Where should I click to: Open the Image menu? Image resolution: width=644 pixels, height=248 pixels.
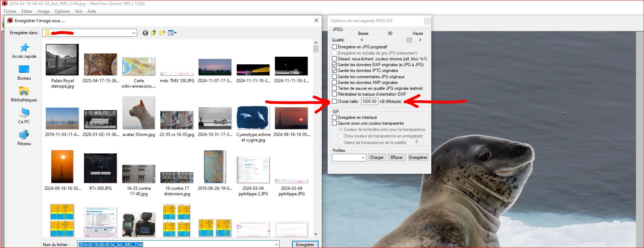(x=43, y=11)
